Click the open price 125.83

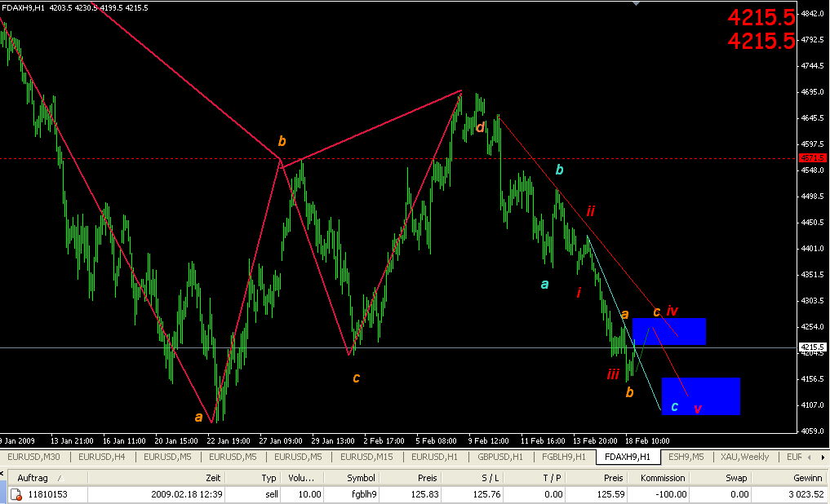pyautogui.click(x=424, y=494)
